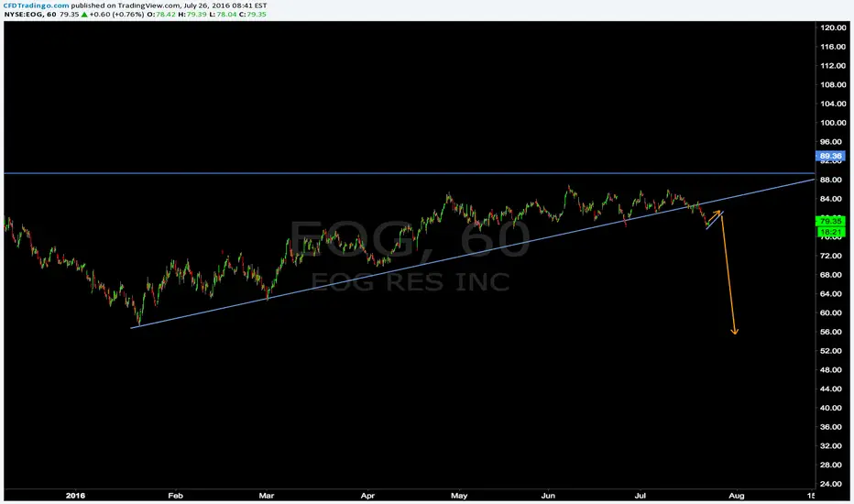Click the Mar time axis label
The height and width of the screenshot is (504, 854).
267,496
